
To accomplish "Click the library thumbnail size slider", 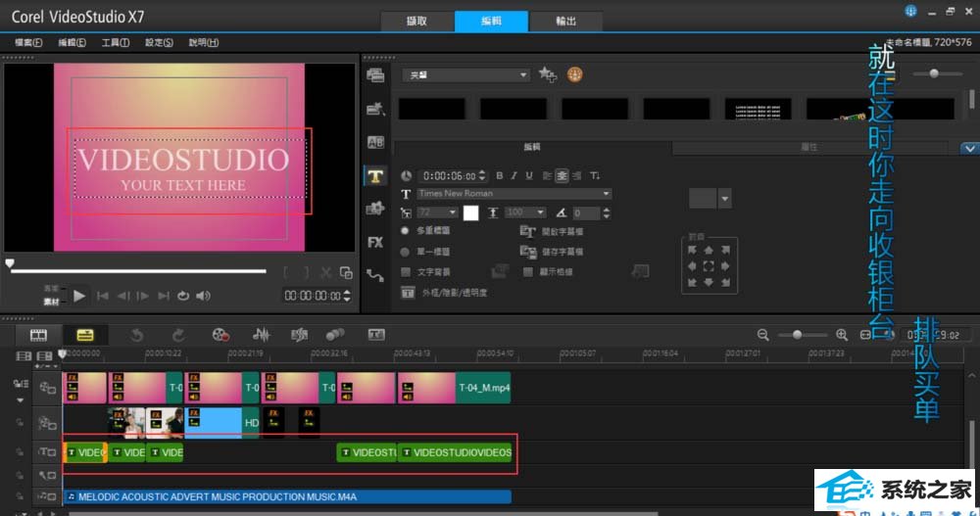I will (934, 73).
